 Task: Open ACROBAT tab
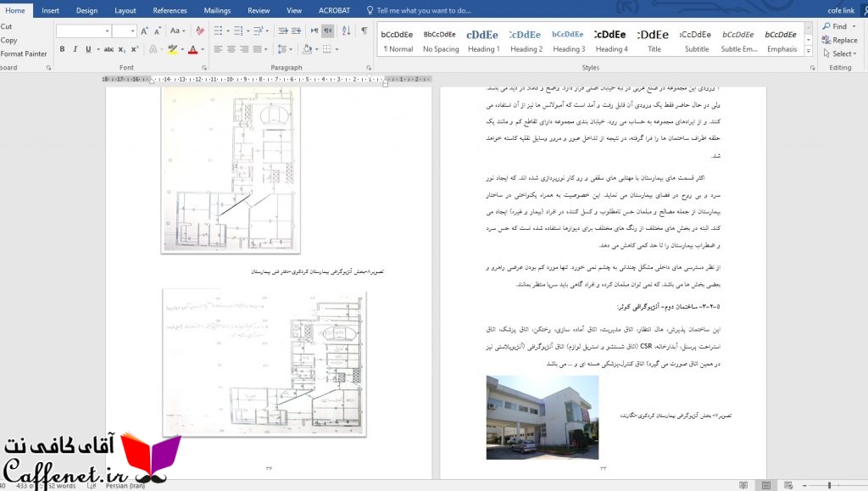[334, 10]
